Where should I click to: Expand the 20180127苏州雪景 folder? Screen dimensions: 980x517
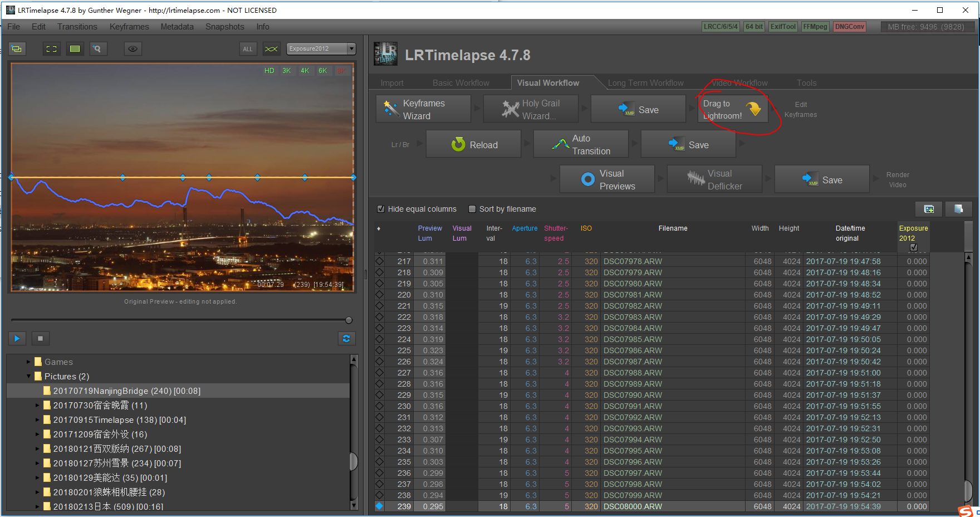tap(37, 464)
